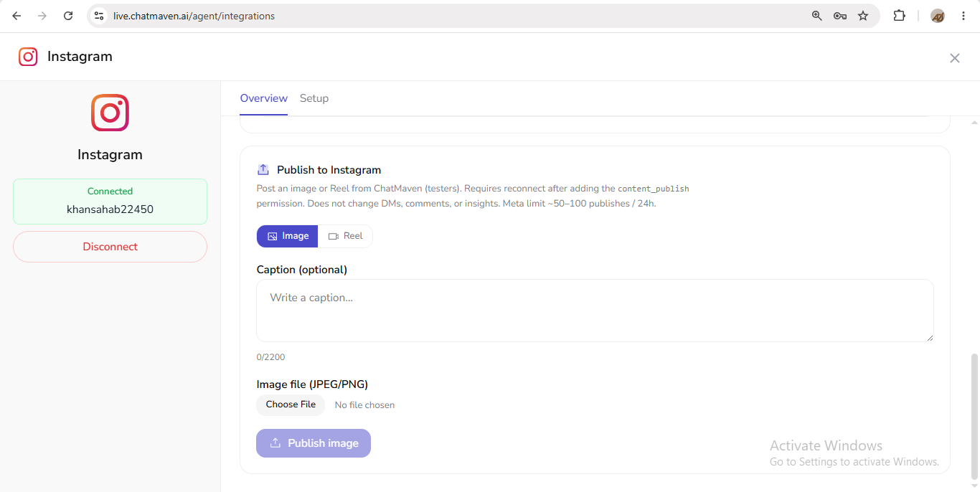Click the address bar URL
Viewport: 980px width, 492px height.
(x=194, y=16)
